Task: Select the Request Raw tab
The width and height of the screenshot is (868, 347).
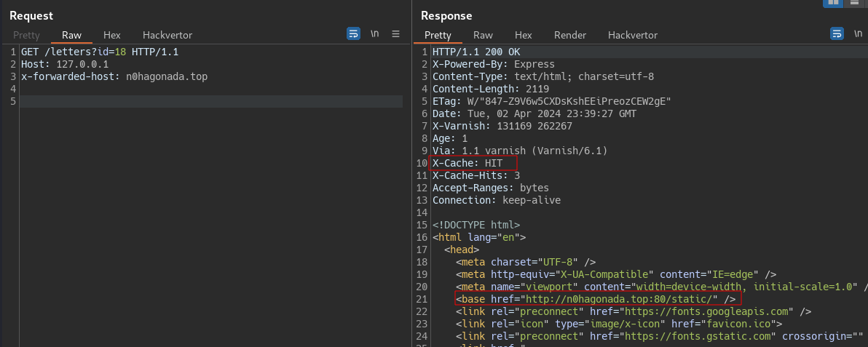Action: point(71,35)
